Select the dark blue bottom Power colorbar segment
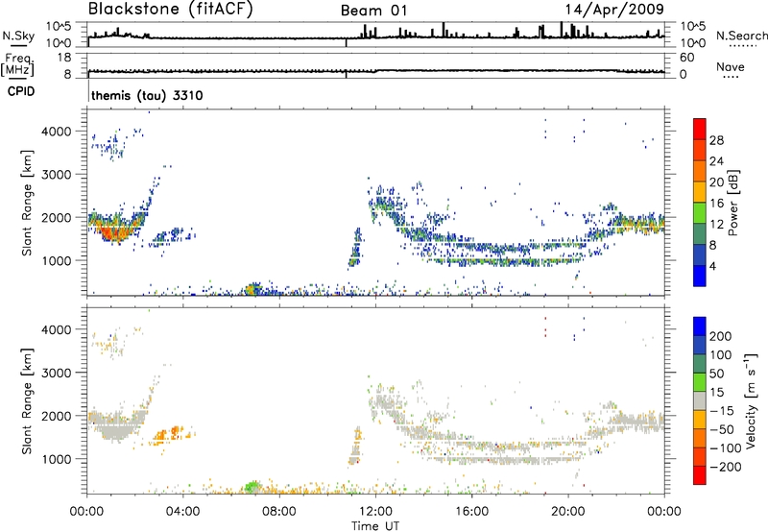Screen dimensions: 768x532 (700, 276)
